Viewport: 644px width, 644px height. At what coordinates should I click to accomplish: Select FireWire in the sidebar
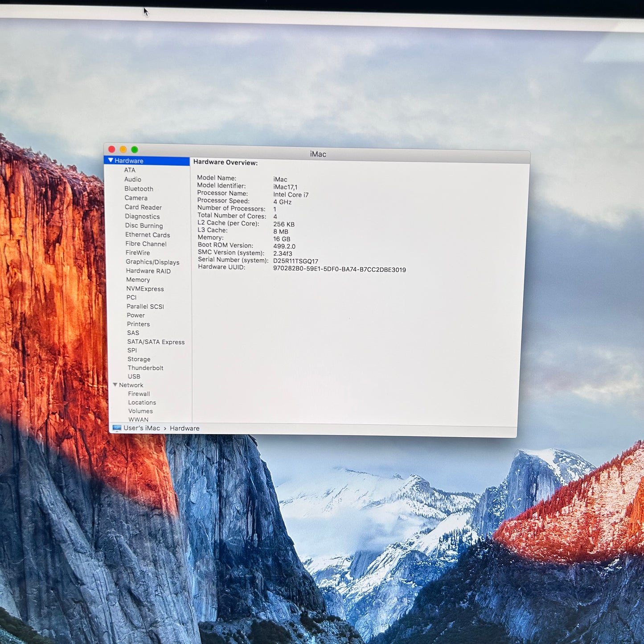[138, 253]
